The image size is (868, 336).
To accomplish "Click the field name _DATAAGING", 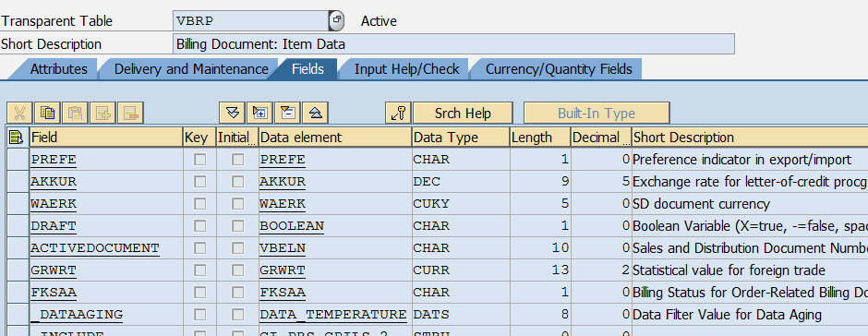I will [77, 315].
